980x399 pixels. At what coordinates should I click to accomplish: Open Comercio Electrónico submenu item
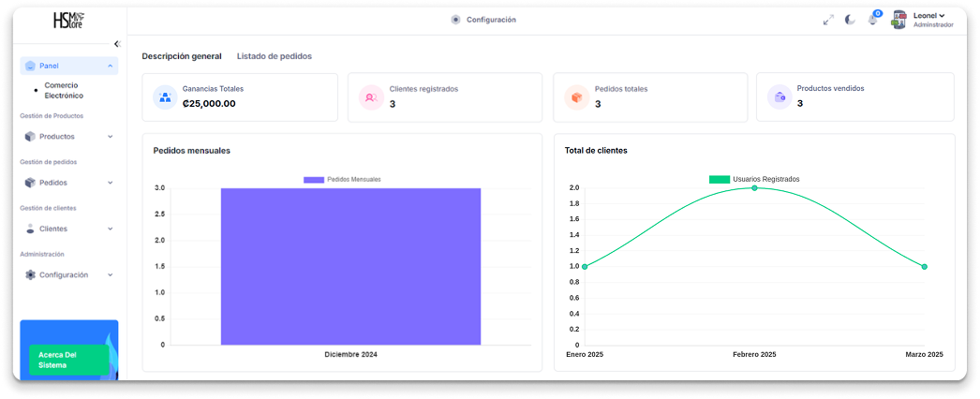click(64, 90)
